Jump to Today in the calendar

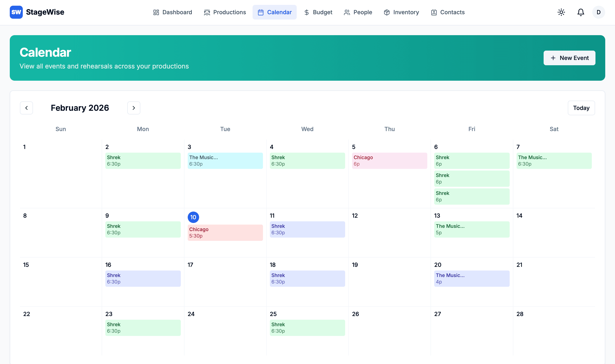[x=581, y=108]
